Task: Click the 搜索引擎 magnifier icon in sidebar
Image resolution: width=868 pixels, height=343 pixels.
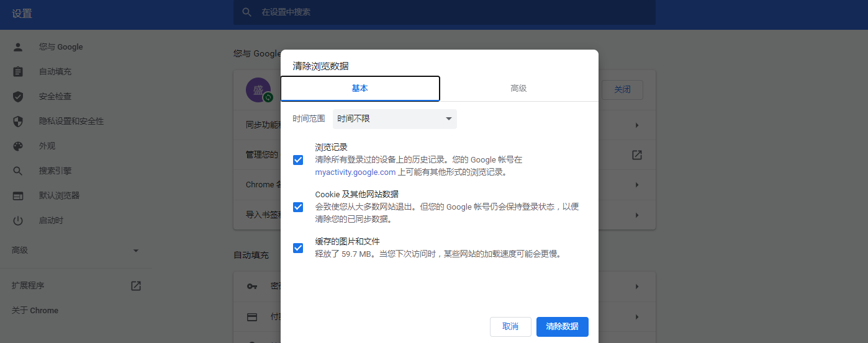Action: [18, 171]
